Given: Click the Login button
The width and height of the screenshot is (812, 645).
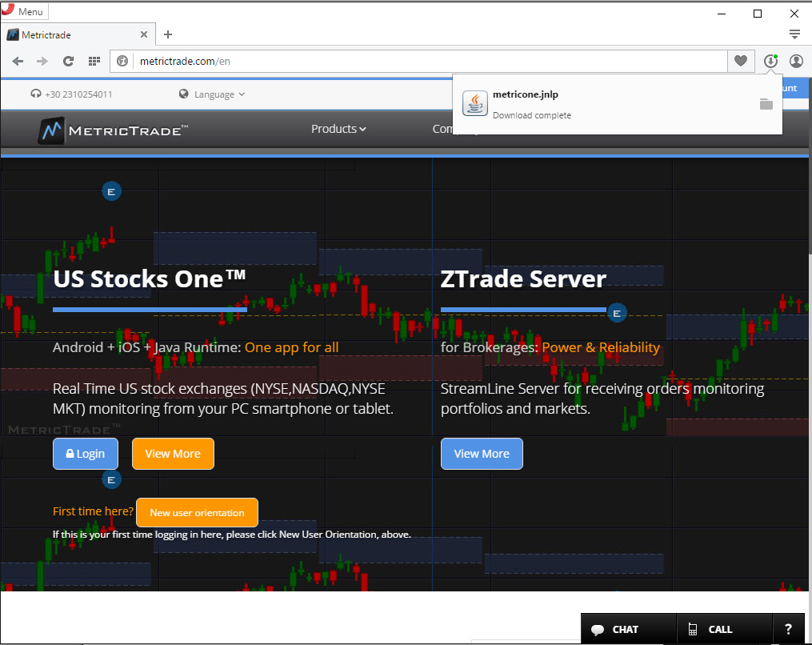Looking at the screenshot, I should click(86, 454).
